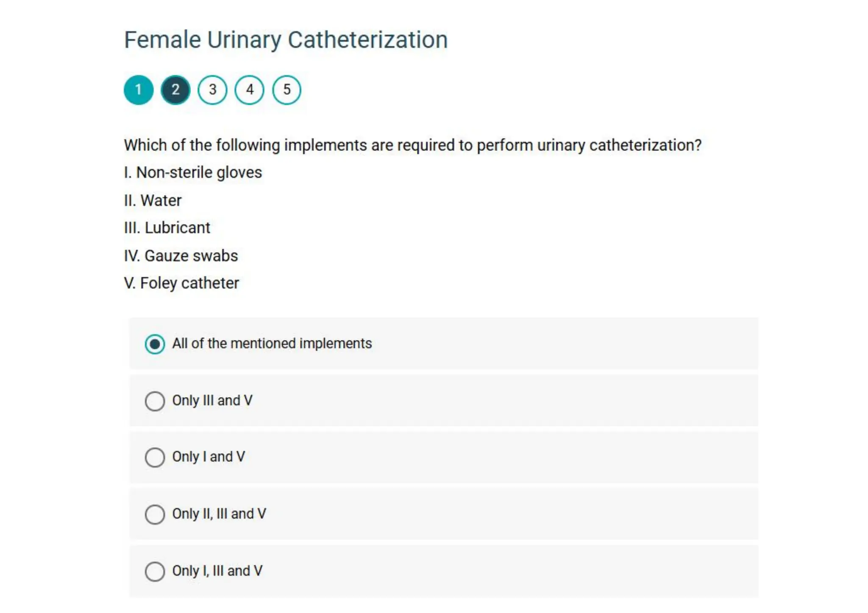Jump to question 3
Viewport: 868px width, 613px height.
click(x=212, y=90)
